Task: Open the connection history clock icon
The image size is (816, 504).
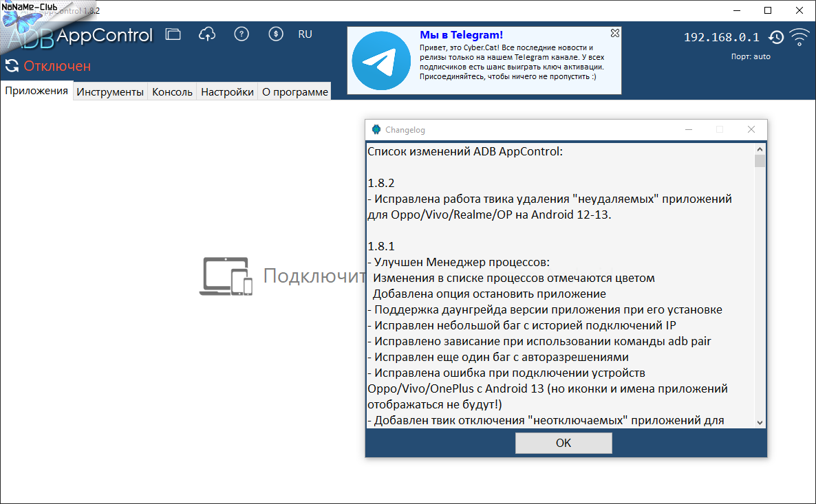Action: (776, 37)
